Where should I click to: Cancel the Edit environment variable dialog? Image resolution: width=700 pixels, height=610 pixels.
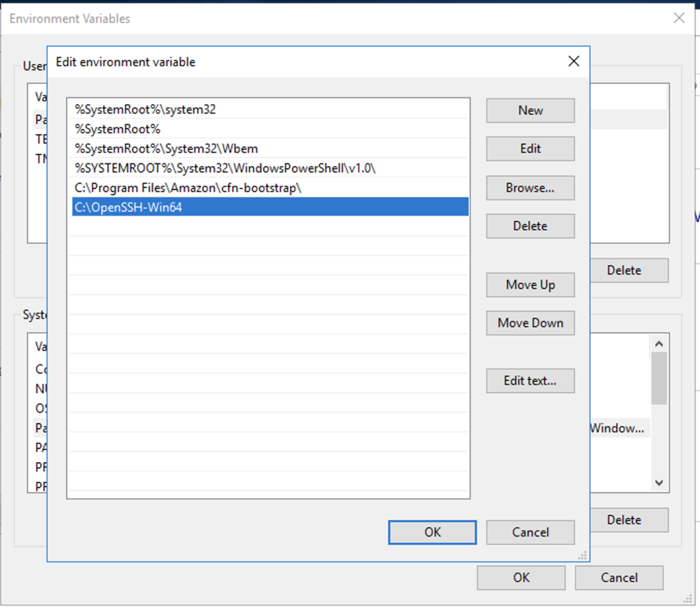(530, 532)
